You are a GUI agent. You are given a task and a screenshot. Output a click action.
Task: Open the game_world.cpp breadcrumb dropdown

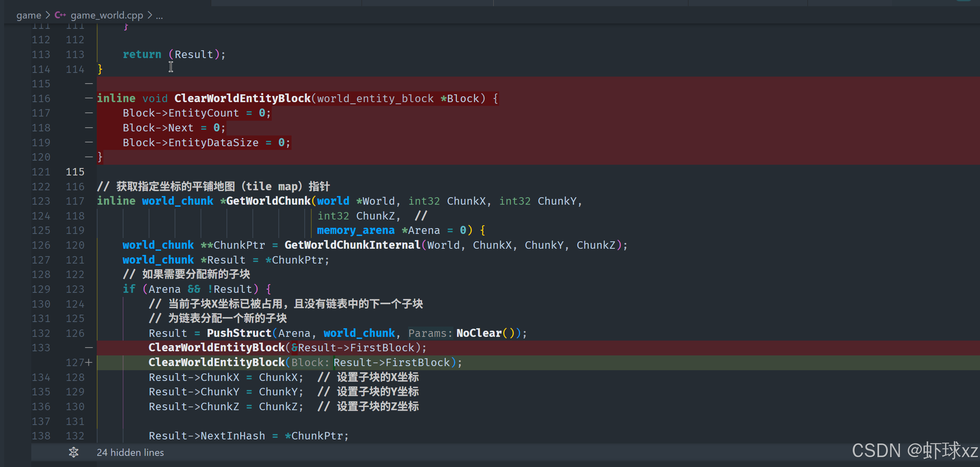107,15
